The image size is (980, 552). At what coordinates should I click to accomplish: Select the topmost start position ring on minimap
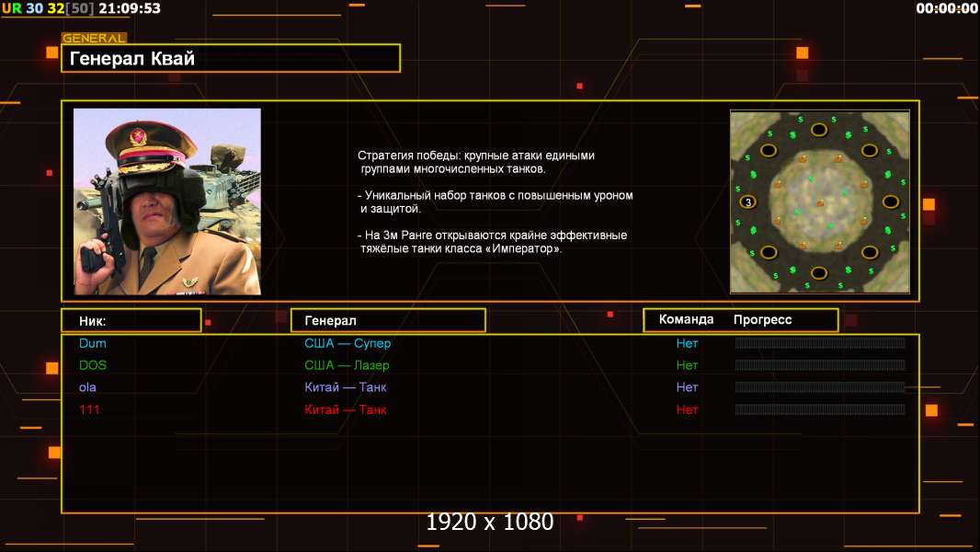coord(819,131)
